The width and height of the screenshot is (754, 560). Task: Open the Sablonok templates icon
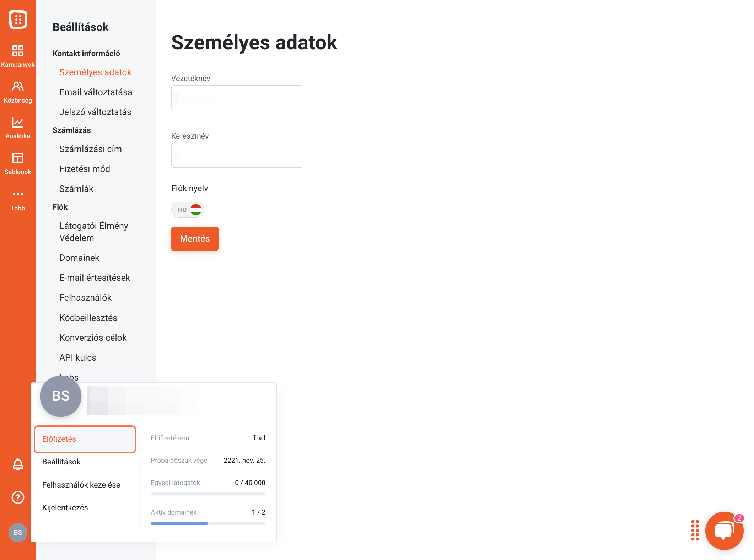pos(18,158)
